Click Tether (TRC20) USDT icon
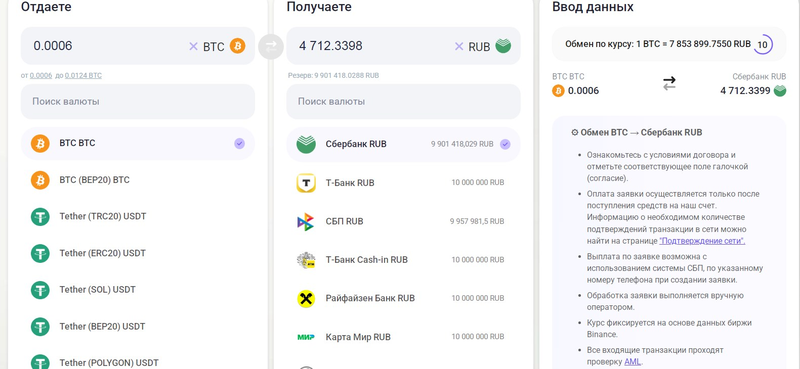800x369 pixels. tap(40, 216)
